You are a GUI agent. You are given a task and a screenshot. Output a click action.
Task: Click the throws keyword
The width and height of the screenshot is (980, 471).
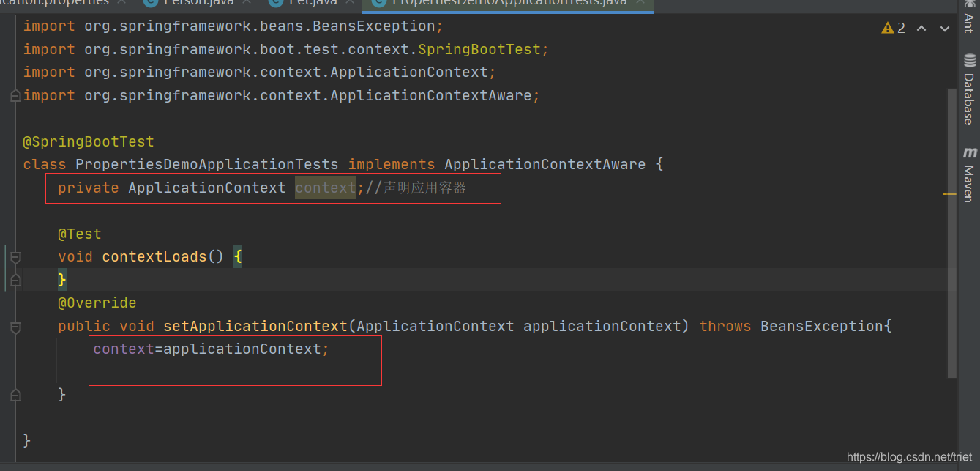[x=725, y=327]
